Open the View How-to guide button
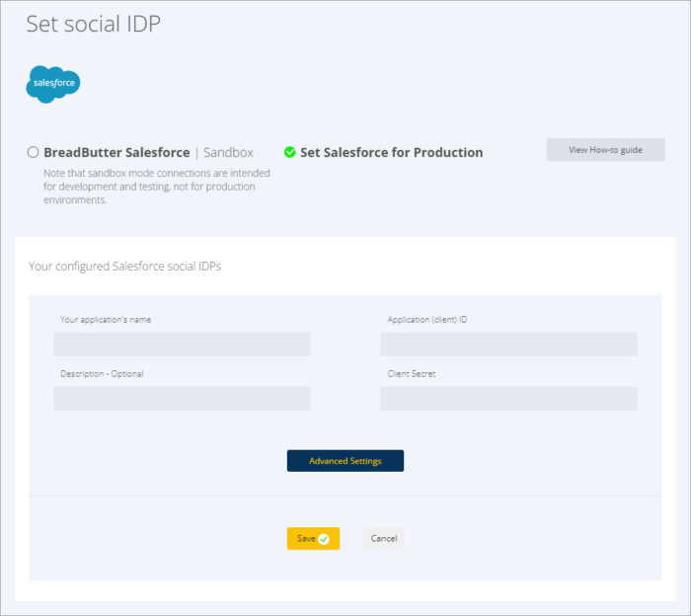Viewport: 691px width, 616px height. pyautogui.click(x=605, y=150)
